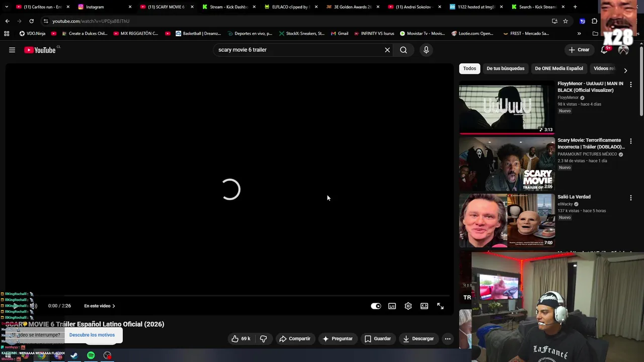Share the video via Compartir

pos(295,339)
